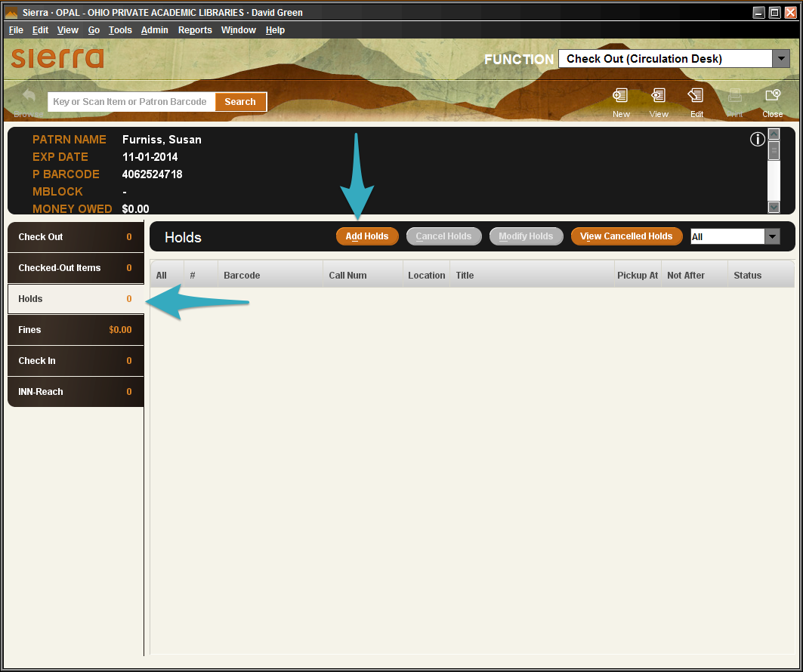The image size is (803, 672).
Task: Click the patron name Furniss, Susan
Action: 162,140
